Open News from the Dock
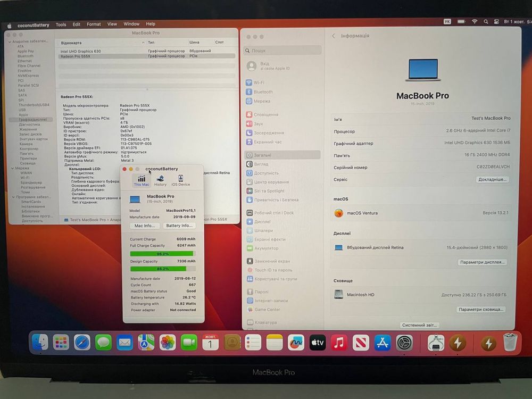This screenshot has width=532, height=399. [x=361, y=343]
